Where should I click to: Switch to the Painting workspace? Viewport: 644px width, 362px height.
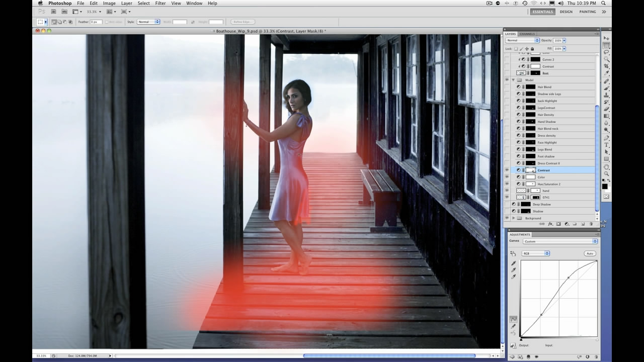(588, 12)
